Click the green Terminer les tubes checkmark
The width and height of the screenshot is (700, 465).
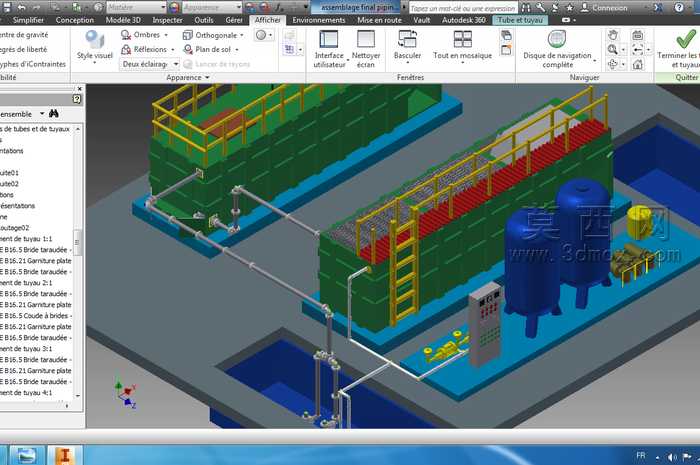click(x=685, y=39)
